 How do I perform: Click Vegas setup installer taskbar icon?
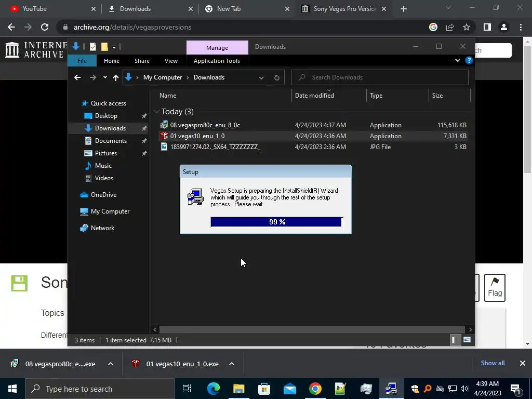[392, 389]
